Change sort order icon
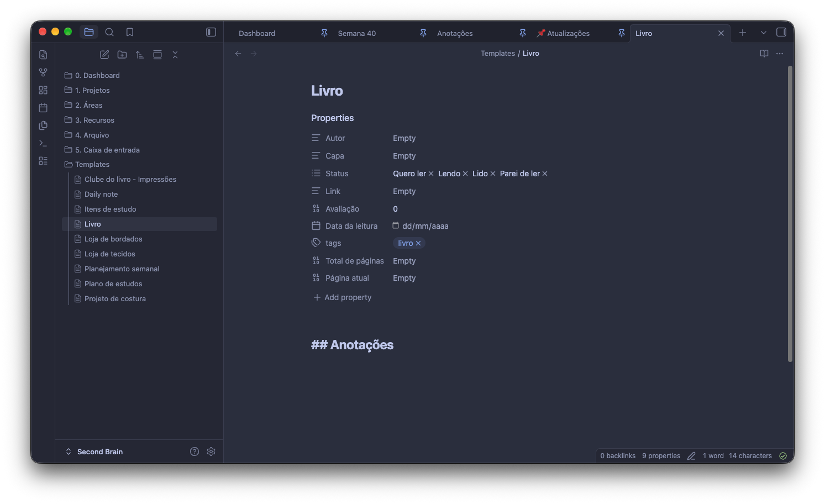 pyautogui.click(x=140, y=55)
